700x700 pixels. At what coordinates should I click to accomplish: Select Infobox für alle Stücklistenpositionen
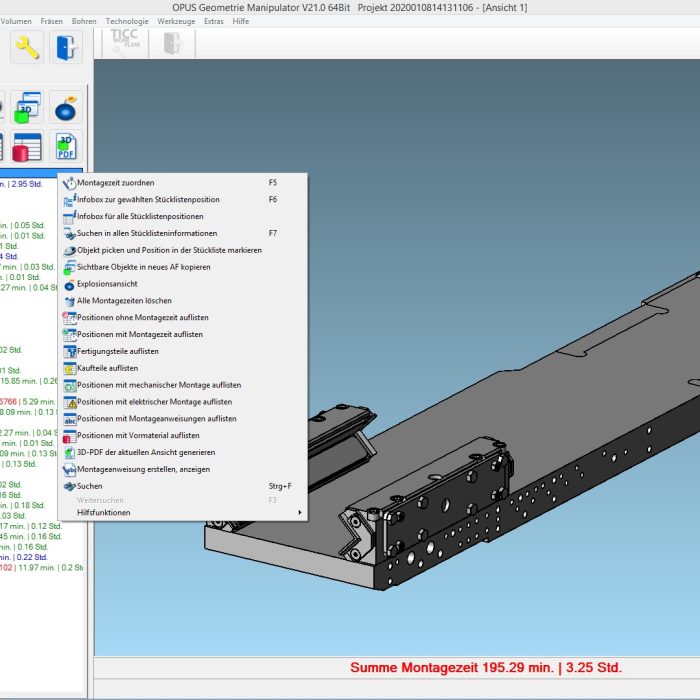[183, 217]
